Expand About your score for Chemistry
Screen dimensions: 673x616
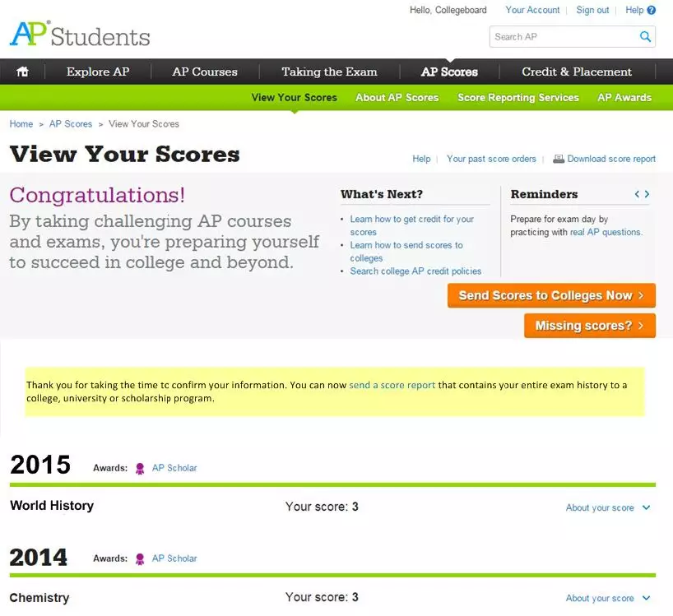(x=608, y=598)
